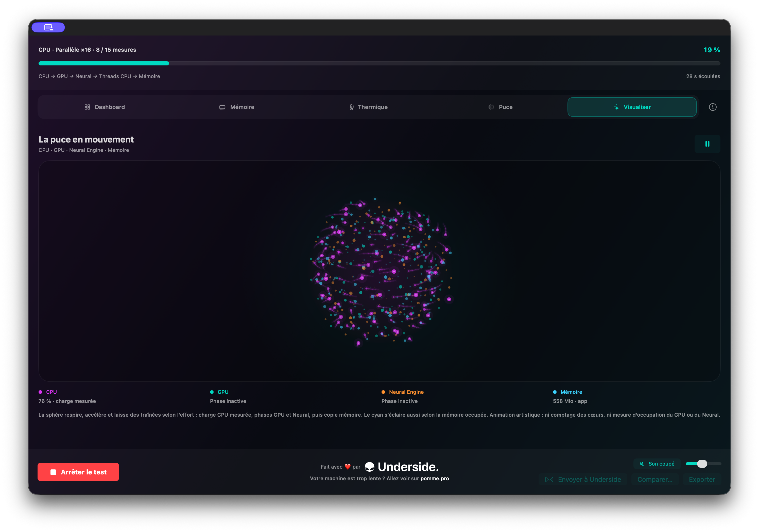Screen dimensions: 759x532
Task: Click the magenta CPU legend dot
Action: (40, 392)
